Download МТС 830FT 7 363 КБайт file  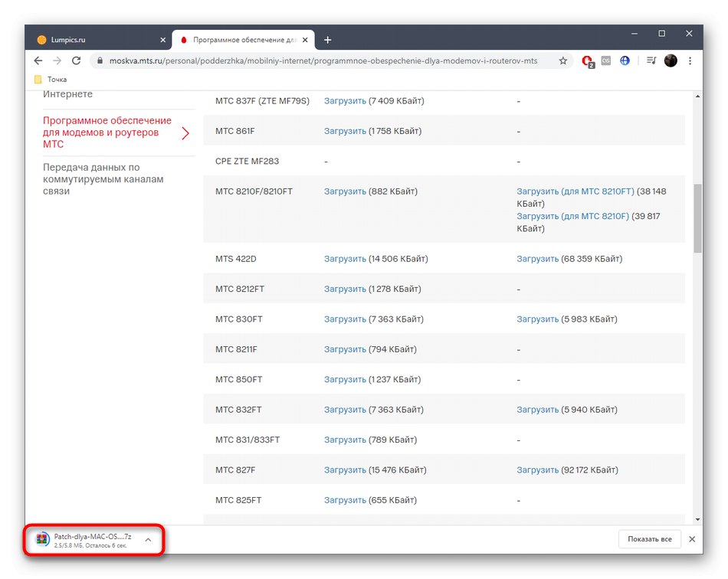345,319
